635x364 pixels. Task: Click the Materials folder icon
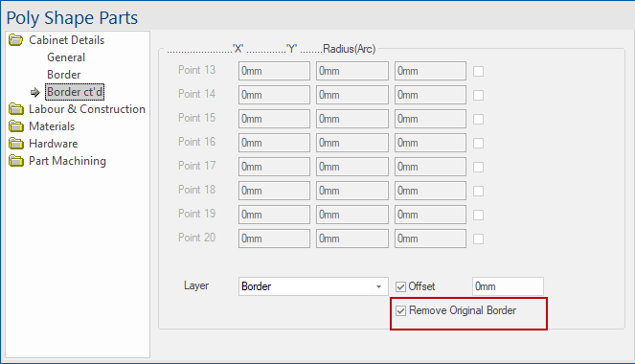pyautogui.click(x=16, y=126)
